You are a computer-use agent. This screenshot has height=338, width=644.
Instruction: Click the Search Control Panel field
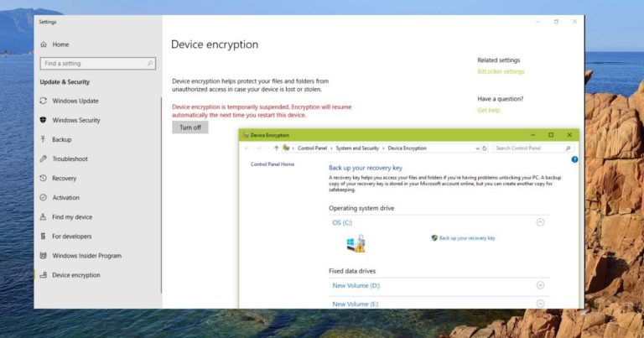click(x=533, y=148)
